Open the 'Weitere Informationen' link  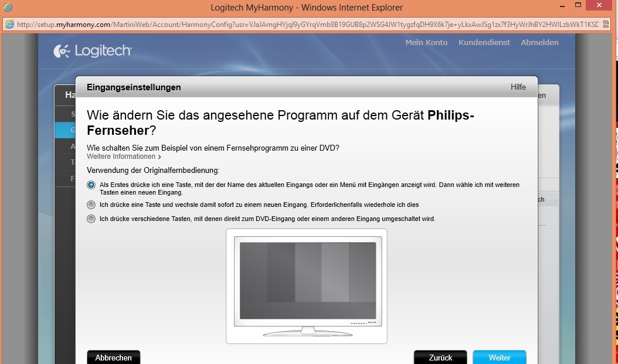[124, 157]
